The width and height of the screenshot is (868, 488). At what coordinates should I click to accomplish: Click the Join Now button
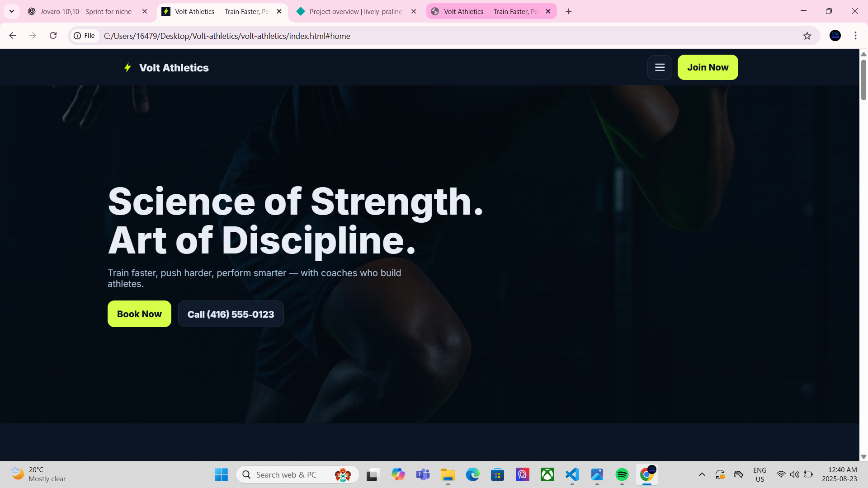point(708,67)
